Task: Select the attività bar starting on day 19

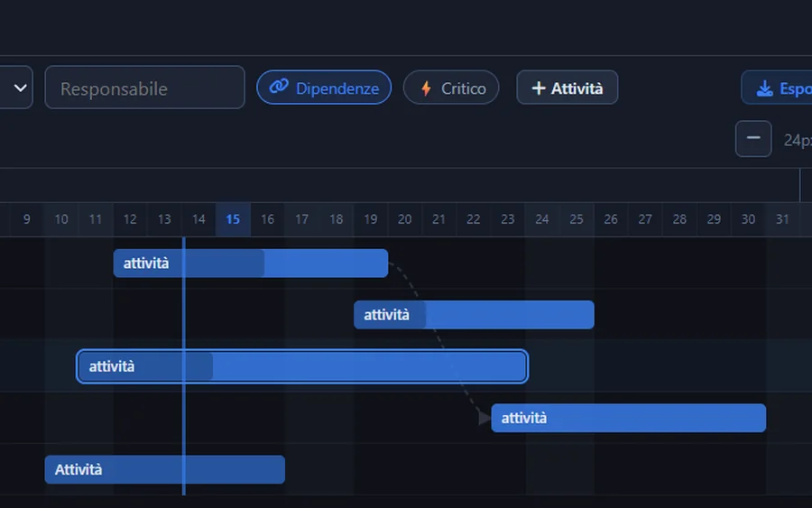Action: point(474,315)
